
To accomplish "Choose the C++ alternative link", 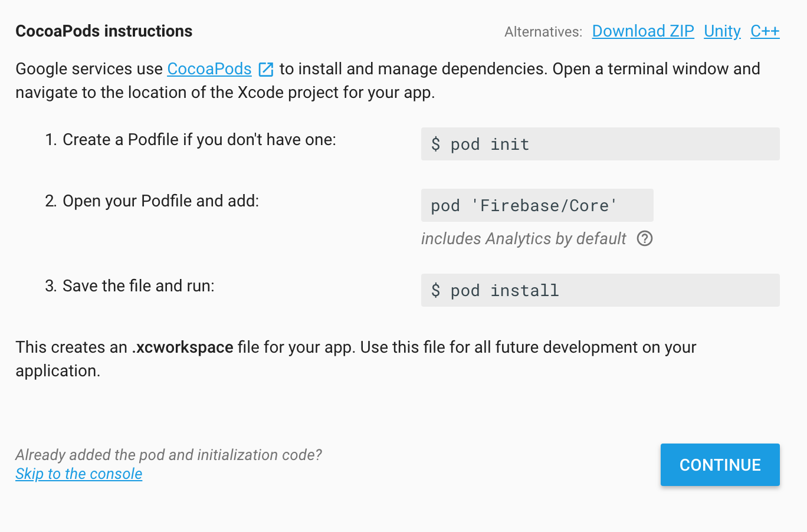I will click(765, 31).
